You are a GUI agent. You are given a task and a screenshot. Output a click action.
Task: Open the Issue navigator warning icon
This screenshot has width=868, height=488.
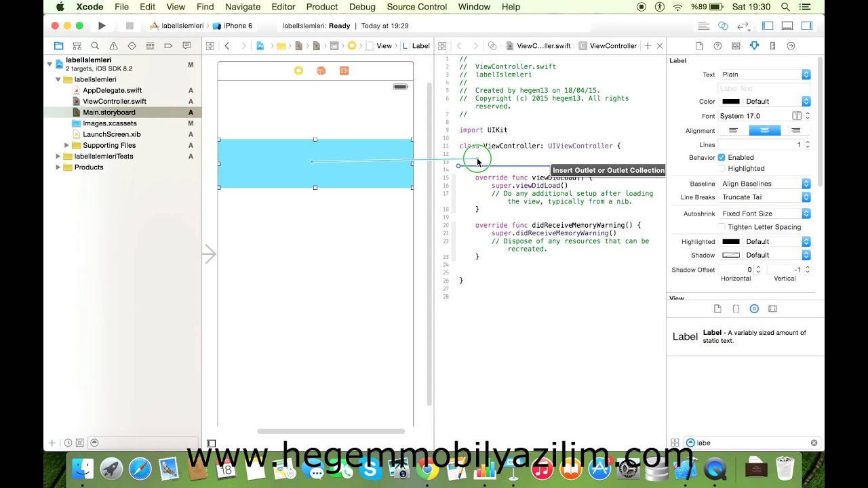(113, 46)
